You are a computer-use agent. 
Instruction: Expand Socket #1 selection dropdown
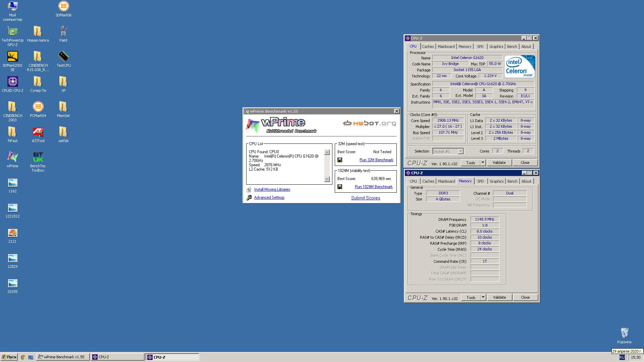[x=461, y=151]
